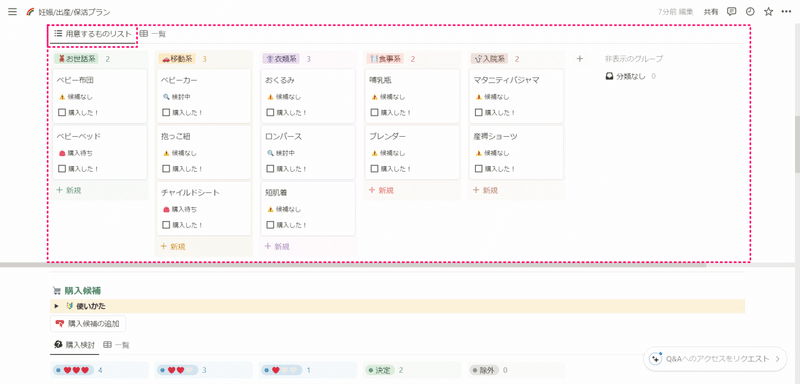Click the 7分前 編集 timestamp
The height and width of the screenshot is (384, 800).
[676, 12]
